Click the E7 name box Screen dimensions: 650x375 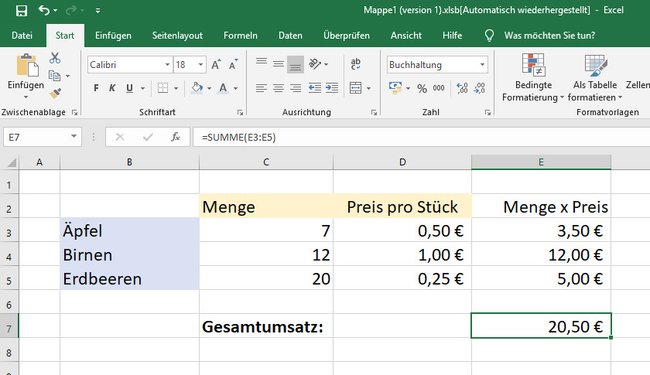coord(36,137)
